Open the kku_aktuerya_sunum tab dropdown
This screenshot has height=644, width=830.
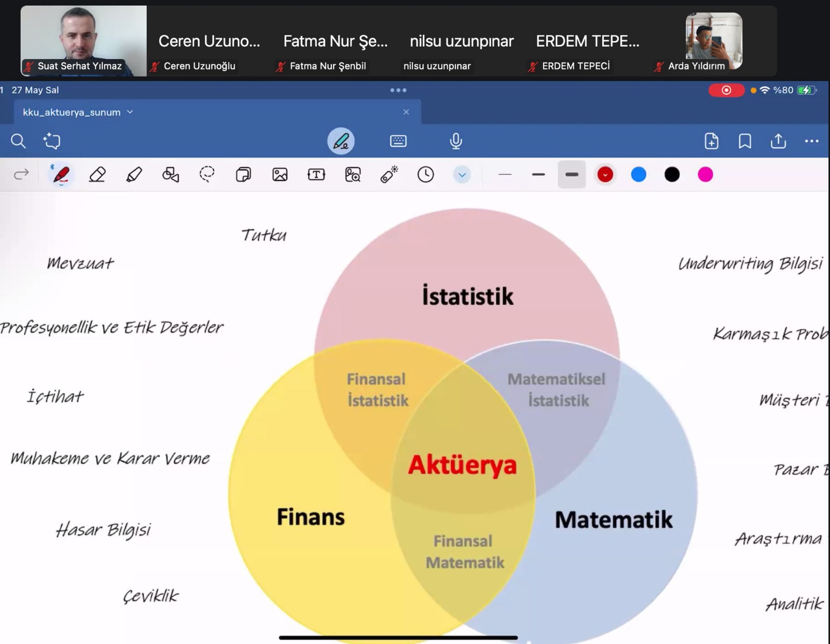coord(130,112)
